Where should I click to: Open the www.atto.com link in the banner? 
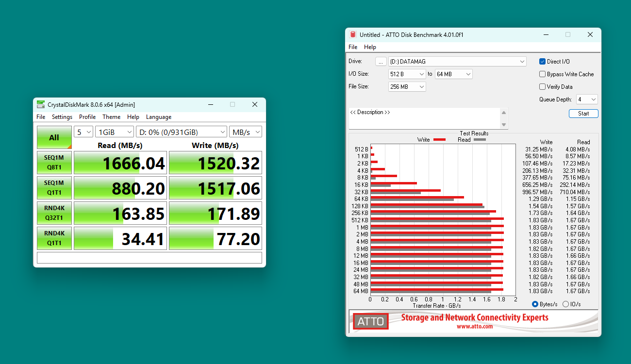tap(475, 327)
